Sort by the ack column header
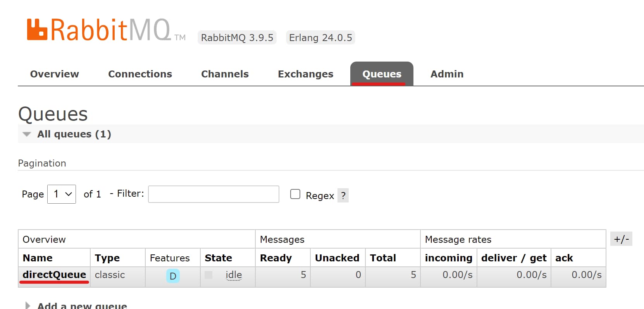Image resolution: width=644 pixels, height=309 pixels. click(564, 258)
